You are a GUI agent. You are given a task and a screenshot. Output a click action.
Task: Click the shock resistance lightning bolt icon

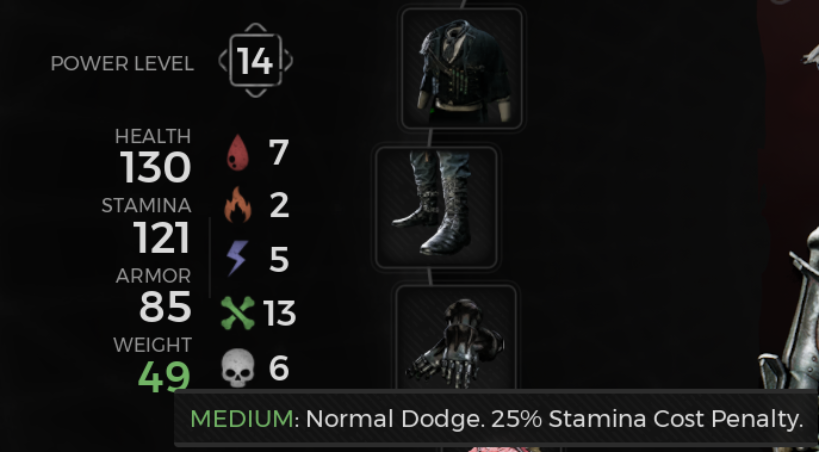point(237,258)
